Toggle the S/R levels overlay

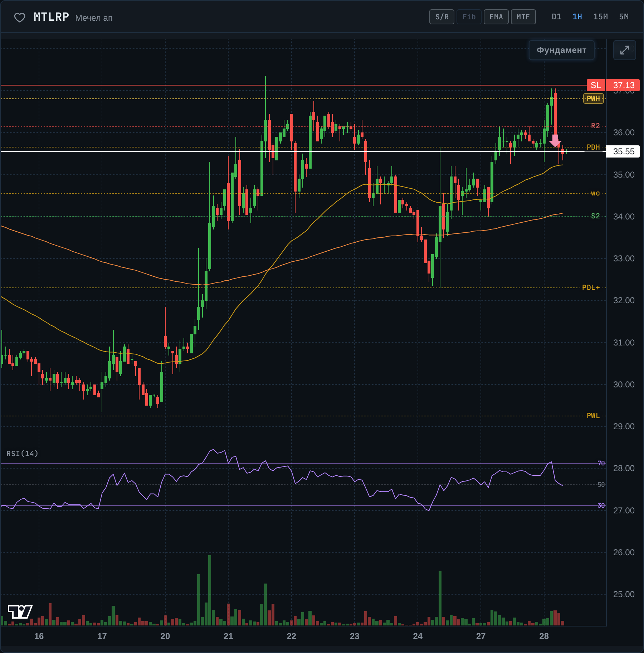tap(442, 17)
